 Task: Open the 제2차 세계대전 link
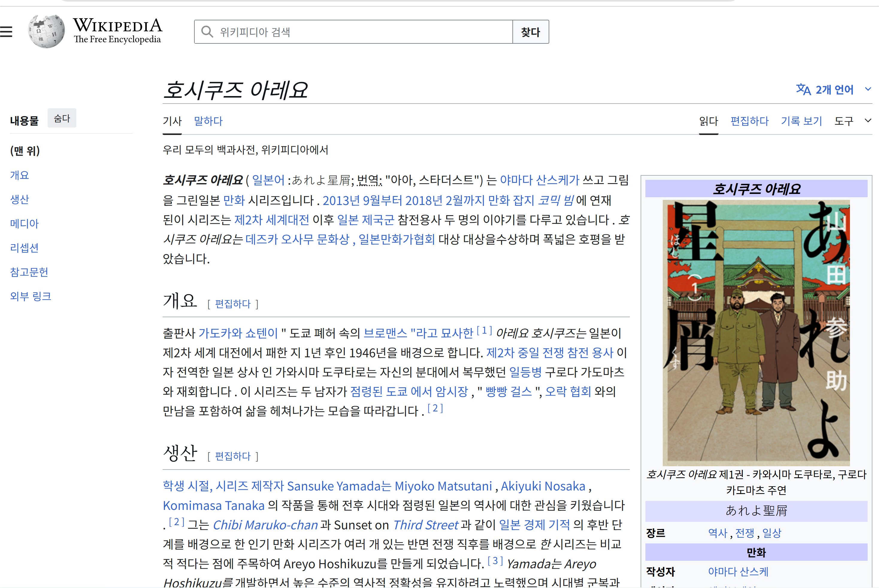pos(272,220)
